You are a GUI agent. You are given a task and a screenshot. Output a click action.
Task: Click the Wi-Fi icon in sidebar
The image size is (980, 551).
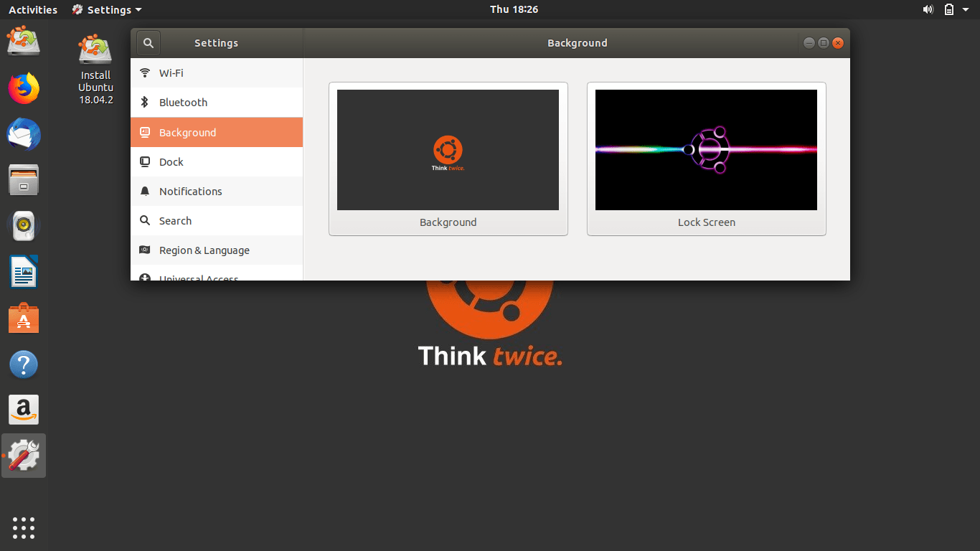[x=145, y=73]
